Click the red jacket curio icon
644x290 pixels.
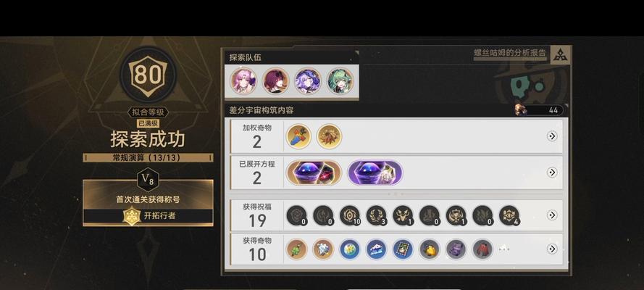click(482, 249)
